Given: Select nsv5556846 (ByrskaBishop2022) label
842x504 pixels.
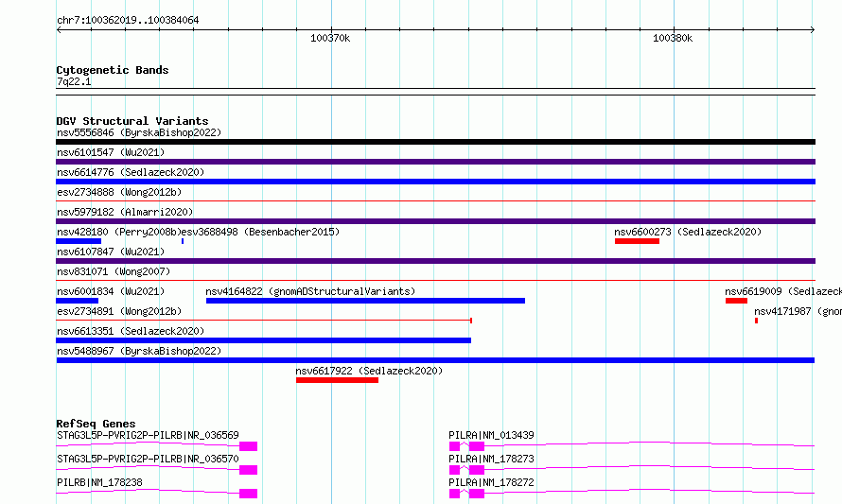Looking at the screenshot, I should click(139, 132).
